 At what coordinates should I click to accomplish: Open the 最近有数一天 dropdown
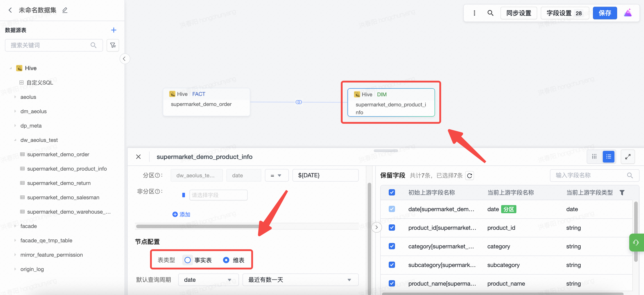[x=300, y=280]
